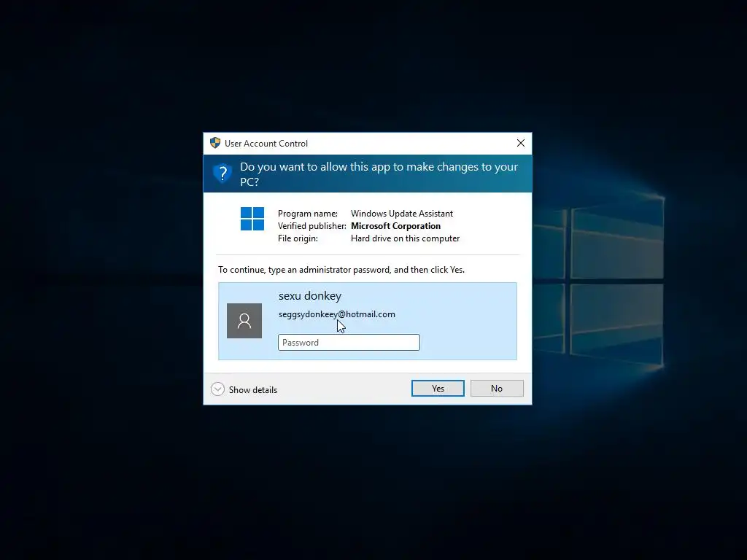This screenshot has height=560, width=747.
Task: Click the Yes button
Action: pyautogui.click(x=438, y=388)
